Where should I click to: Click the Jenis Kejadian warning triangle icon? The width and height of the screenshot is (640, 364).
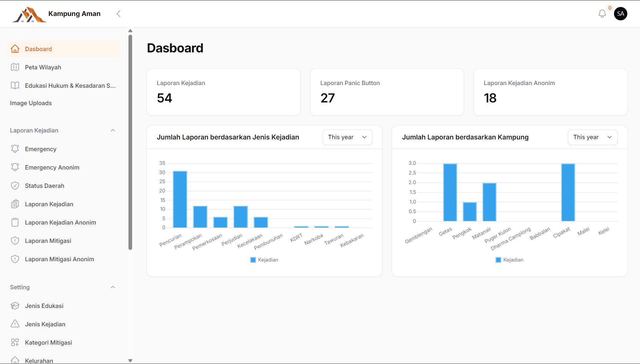15,324
